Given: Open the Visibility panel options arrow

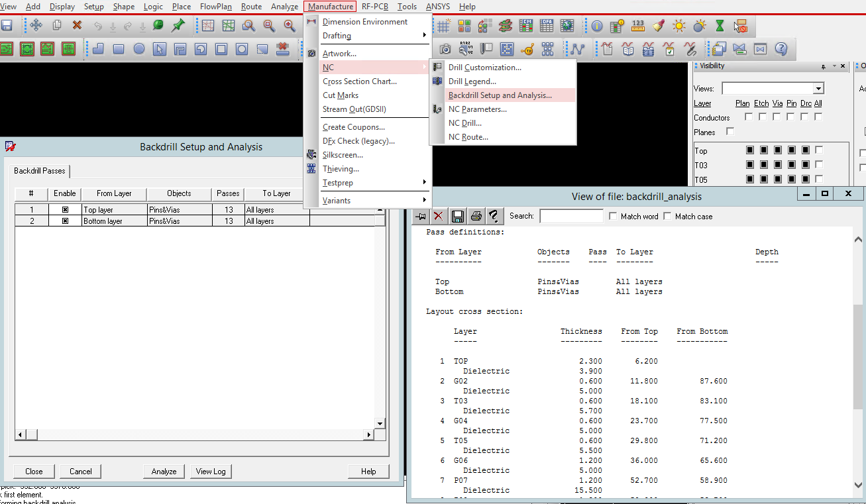Looking at the screenshot, I should tap(833, 66).
